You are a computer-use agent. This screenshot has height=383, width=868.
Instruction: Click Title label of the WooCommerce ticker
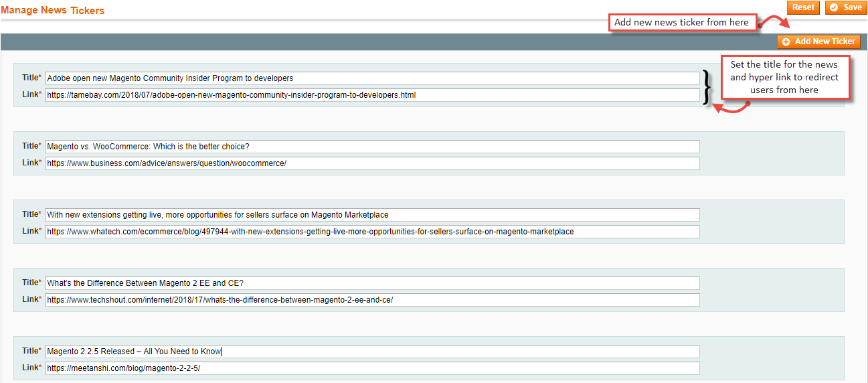coord(31,146)
